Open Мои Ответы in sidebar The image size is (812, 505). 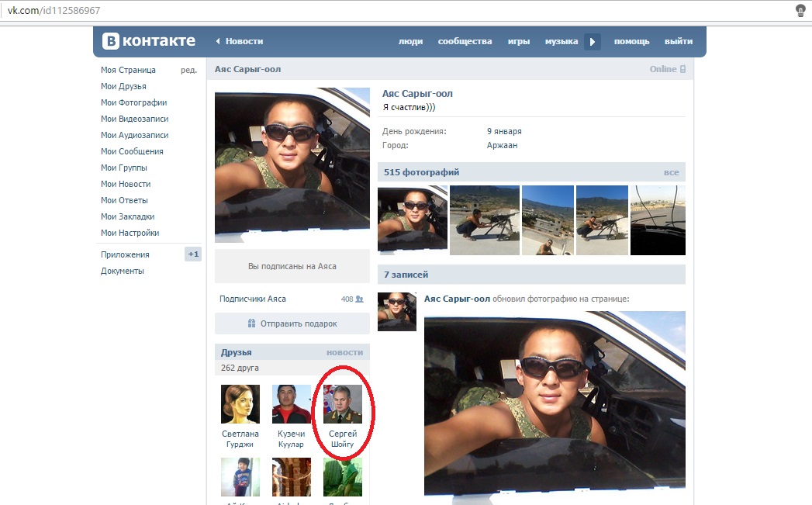(x=124, y=200)
